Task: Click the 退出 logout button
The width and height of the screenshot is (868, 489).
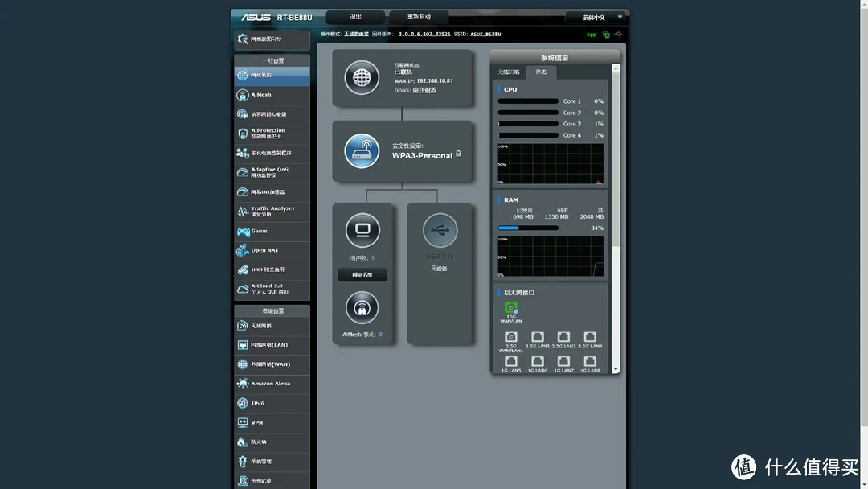Action: point(355,17)
